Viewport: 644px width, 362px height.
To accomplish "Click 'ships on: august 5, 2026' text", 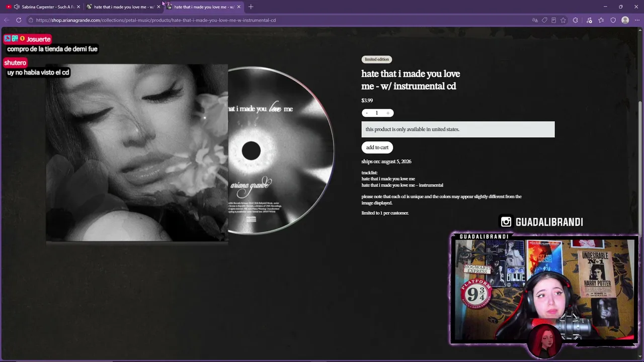I will (386, 161).
